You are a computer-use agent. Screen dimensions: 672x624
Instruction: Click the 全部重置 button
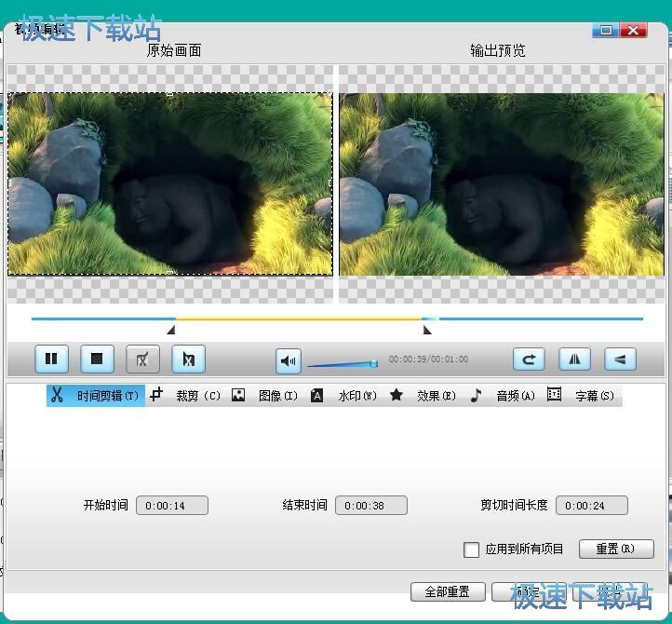(448, 591)
